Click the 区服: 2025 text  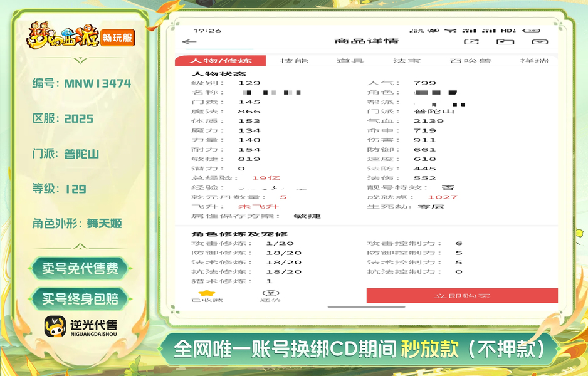coord(63,118)
